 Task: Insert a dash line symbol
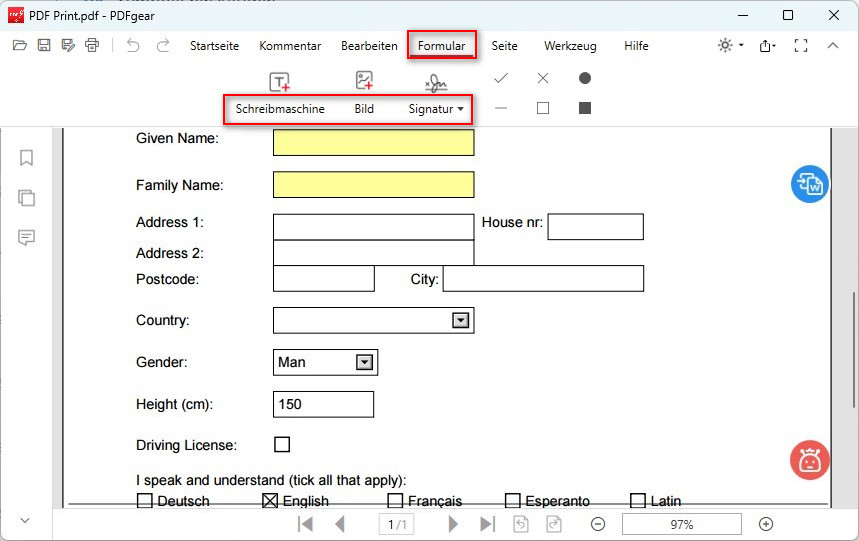501,108
